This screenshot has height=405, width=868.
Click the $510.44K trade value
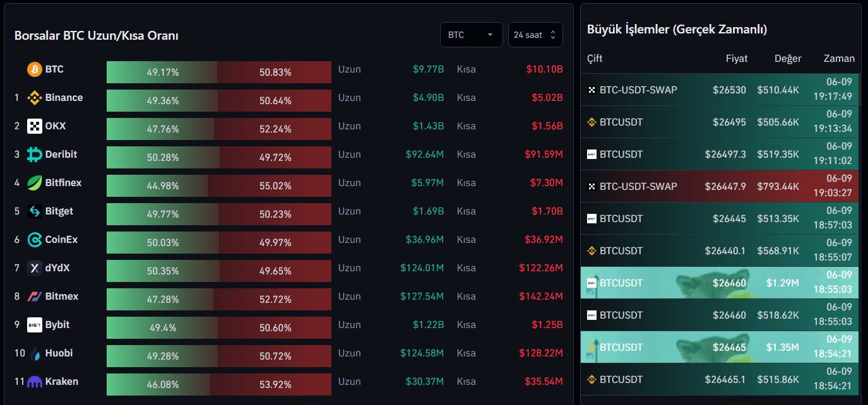click(x=778, y=90)
